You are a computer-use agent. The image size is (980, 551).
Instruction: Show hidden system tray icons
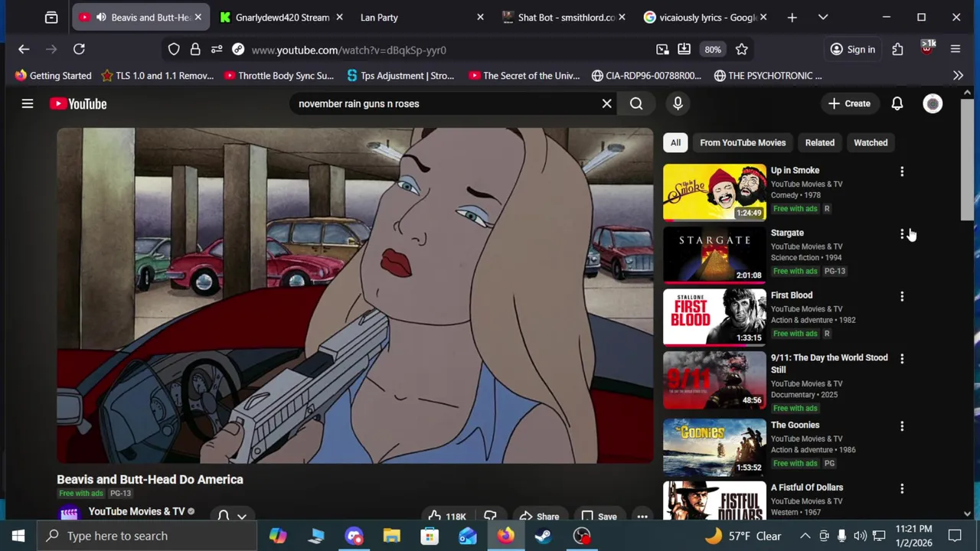805,536
